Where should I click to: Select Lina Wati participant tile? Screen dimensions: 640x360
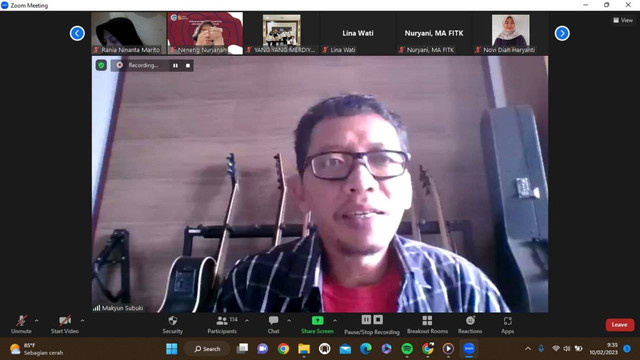(x=358, y=33)
